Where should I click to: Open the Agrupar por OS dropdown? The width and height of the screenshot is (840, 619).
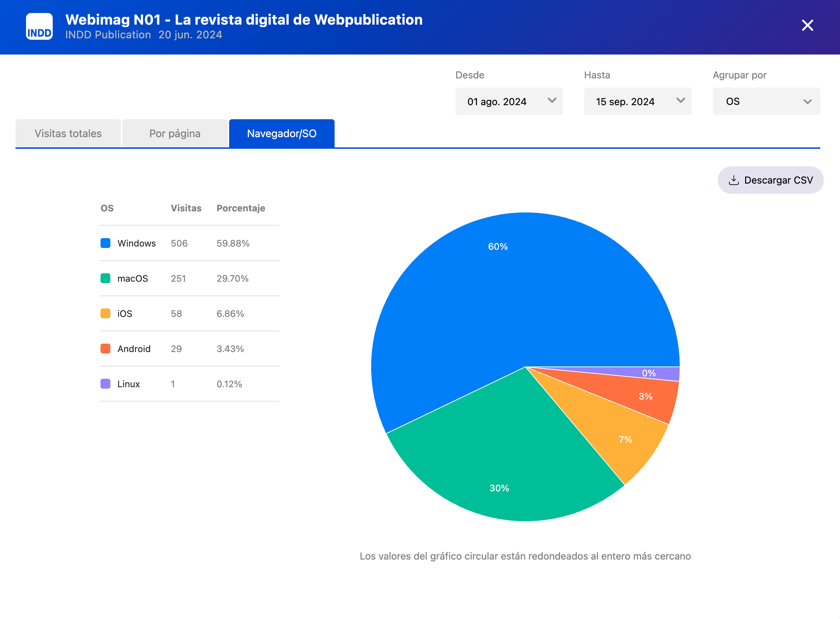(x=766, y=102)
